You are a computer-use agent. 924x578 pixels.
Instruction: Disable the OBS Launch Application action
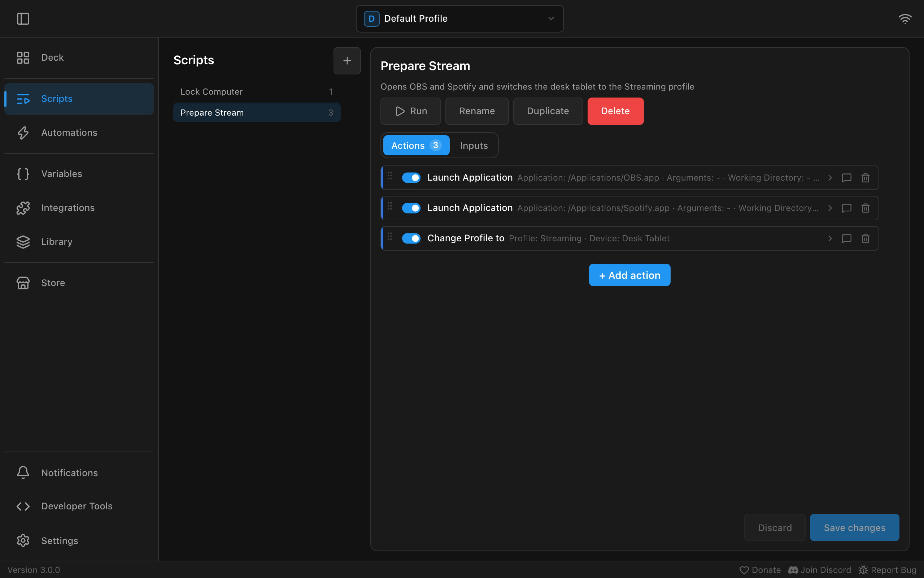[x=411, y=178]
